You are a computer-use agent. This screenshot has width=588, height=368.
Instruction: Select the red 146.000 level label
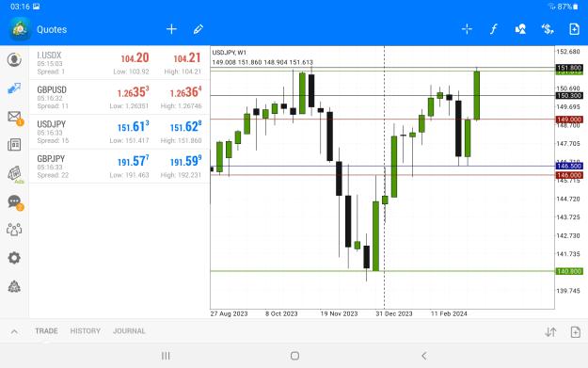(x=569, y=175)
